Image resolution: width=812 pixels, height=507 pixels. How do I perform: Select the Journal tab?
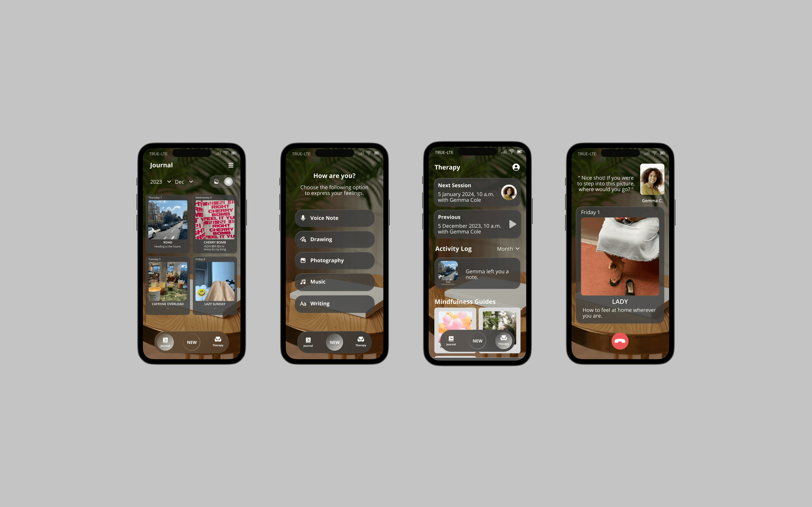(164, 342)
